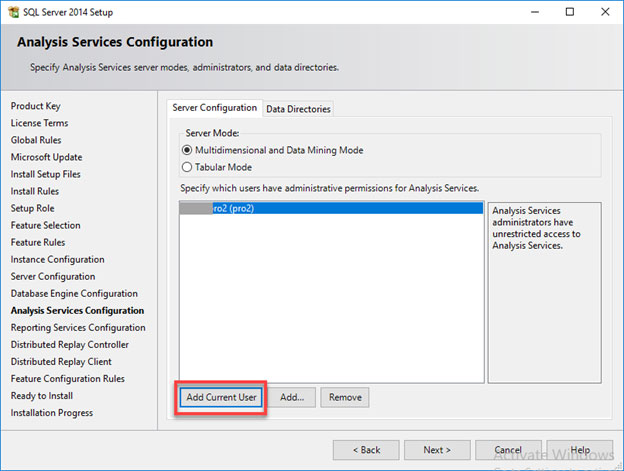Click Feature Selection step in sidebar
Image resolution: width=624 pixels, height=471 pixels.
coord(45,225)
